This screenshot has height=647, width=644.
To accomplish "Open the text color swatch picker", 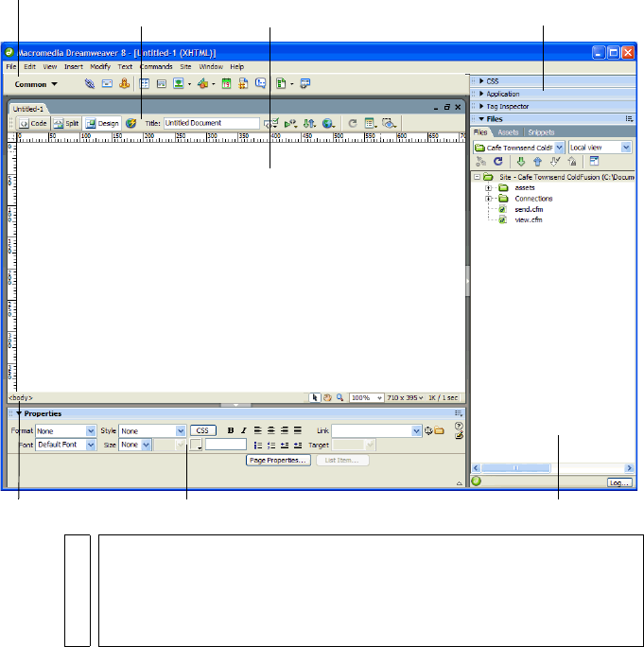I will [x=196, y=445].
